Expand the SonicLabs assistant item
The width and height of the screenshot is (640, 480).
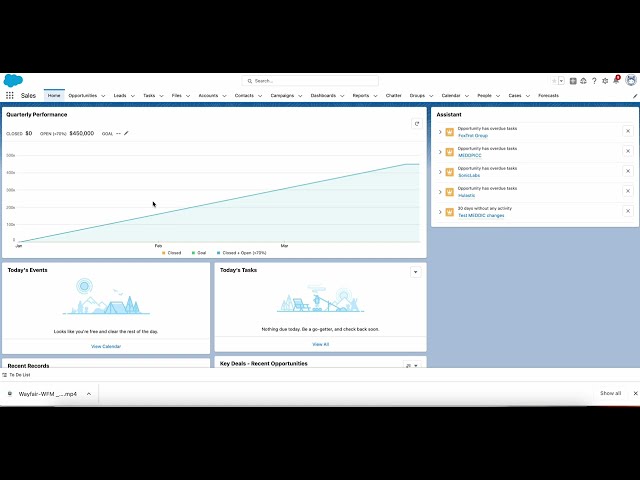coord(440,172)
